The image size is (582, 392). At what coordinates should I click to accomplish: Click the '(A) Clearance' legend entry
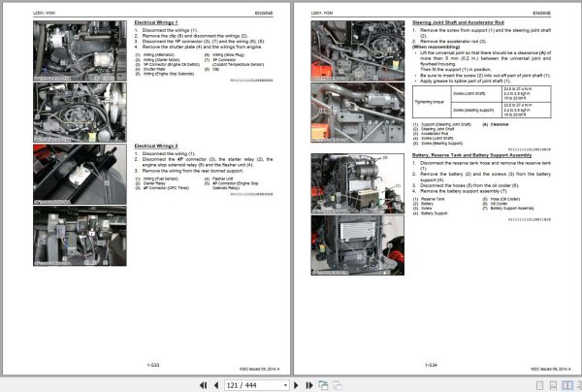point(495,125)
